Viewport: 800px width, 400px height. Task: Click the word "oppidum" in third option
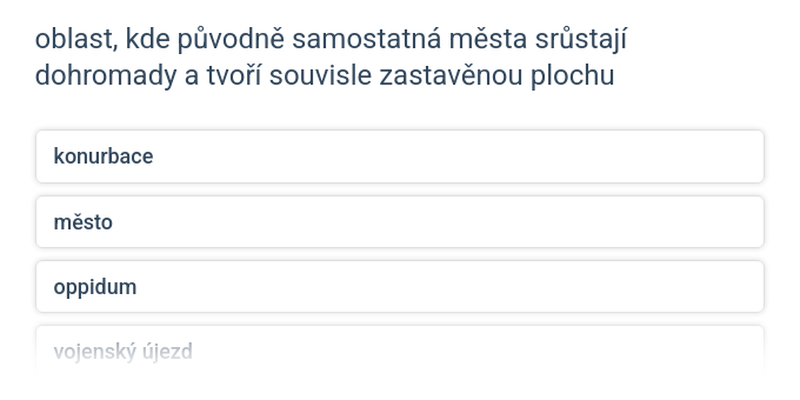[x=95, y=287]
